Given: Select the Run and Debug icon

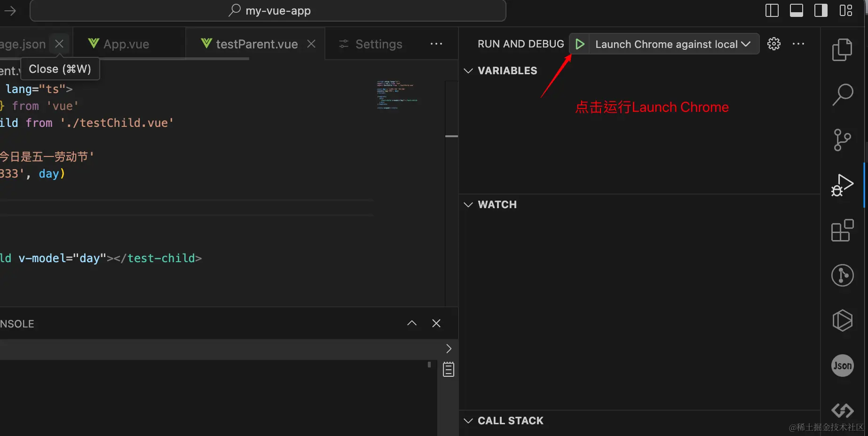Looking at the screenshot, I should [x=842, y=185].
